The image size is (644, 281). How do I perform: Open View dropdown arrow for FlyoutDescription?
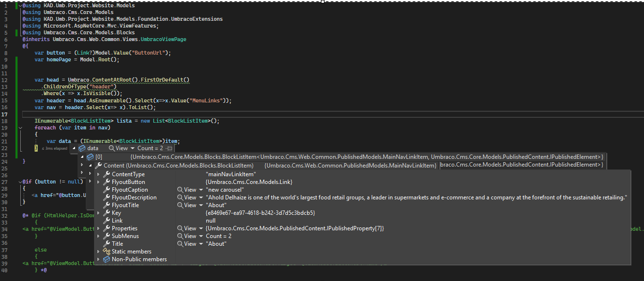click(x=201, y=197)
